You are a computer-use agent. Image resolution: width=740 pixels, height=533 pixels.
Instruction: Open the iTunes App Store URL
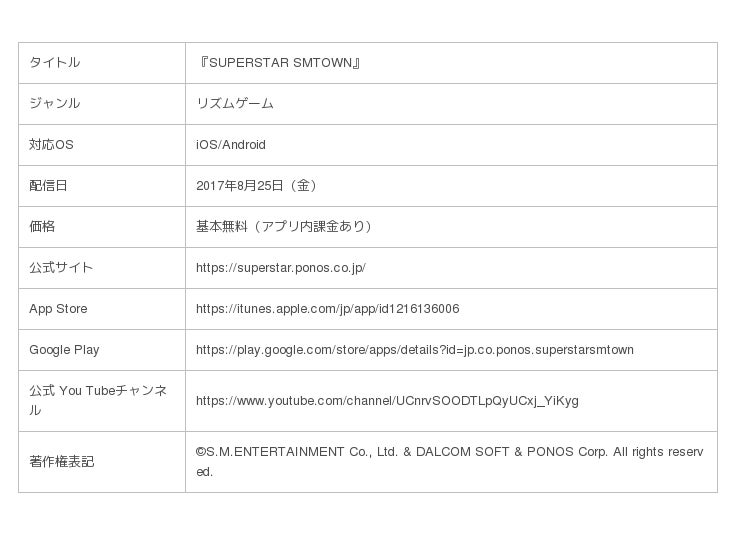[327, 309]
